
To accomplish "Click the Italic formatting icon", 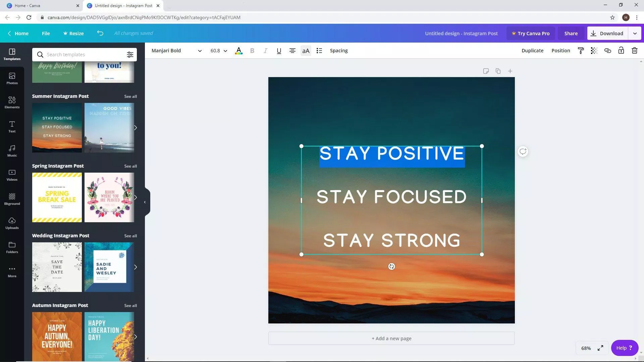I will [x=265, y=50].
